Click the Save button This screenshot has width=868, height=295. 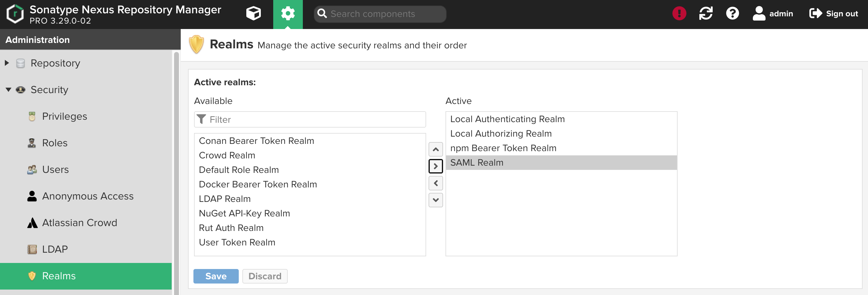[216, 276]
